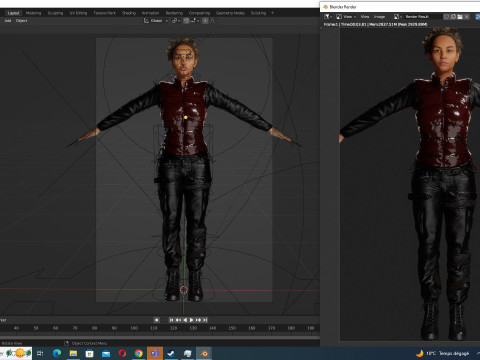480x360 pixels.
Task: Open File Explorer from taskbar
Action: pos(73,353)
